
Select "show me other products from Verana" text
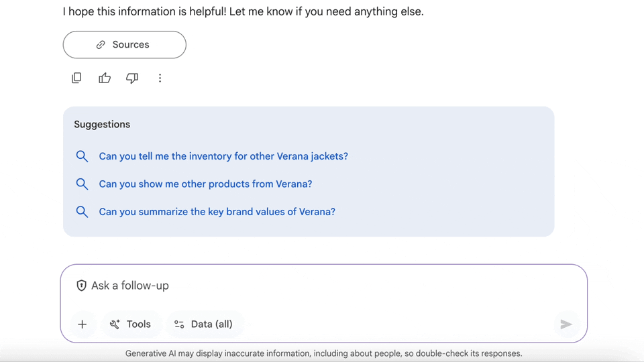coord(205,184)
